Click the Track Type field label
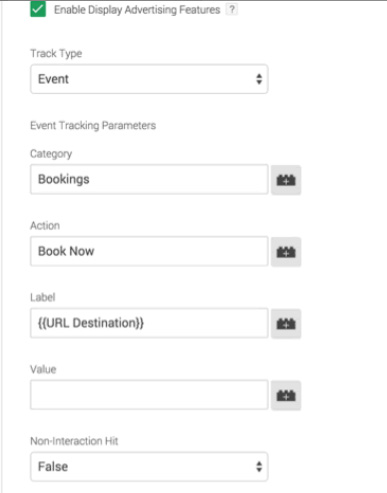This screenshot has width=387, height=493. click(x=56, y=53)
